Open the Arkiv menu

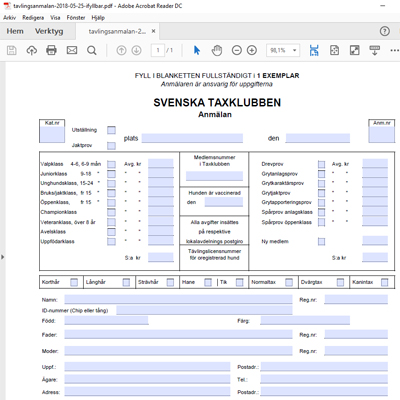click(9, 18)
